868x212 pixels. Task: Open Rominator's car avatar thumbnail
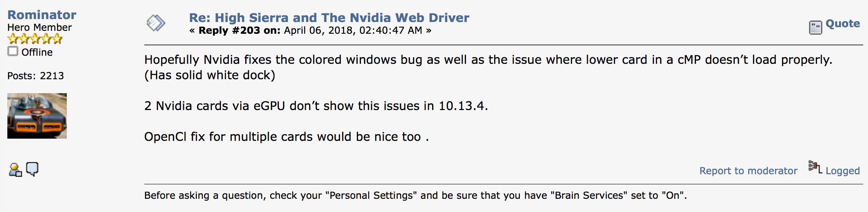(x=37, y=116)
